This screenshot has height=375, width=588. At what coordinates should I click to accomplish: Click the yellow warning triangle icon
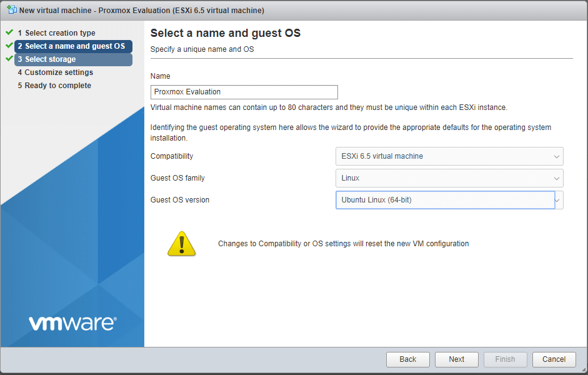click(181, 244)
